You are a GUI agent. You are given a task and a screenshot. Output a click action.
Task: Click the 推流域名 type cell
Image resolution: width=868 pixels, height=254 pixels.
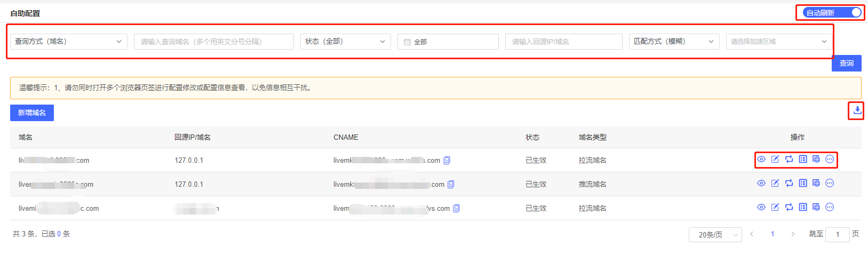pyautogui.click(x=593, y=184)
